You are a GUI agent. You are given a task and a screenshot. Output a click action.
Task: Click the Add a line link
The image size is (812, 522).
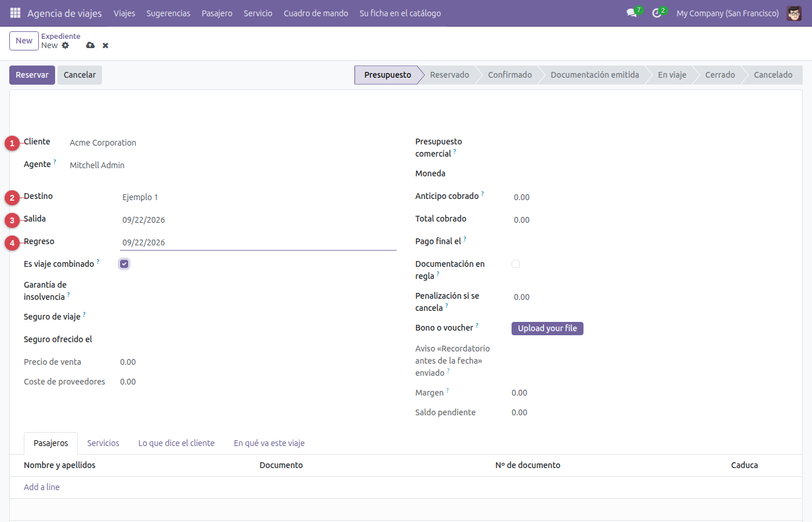(42, 487)
